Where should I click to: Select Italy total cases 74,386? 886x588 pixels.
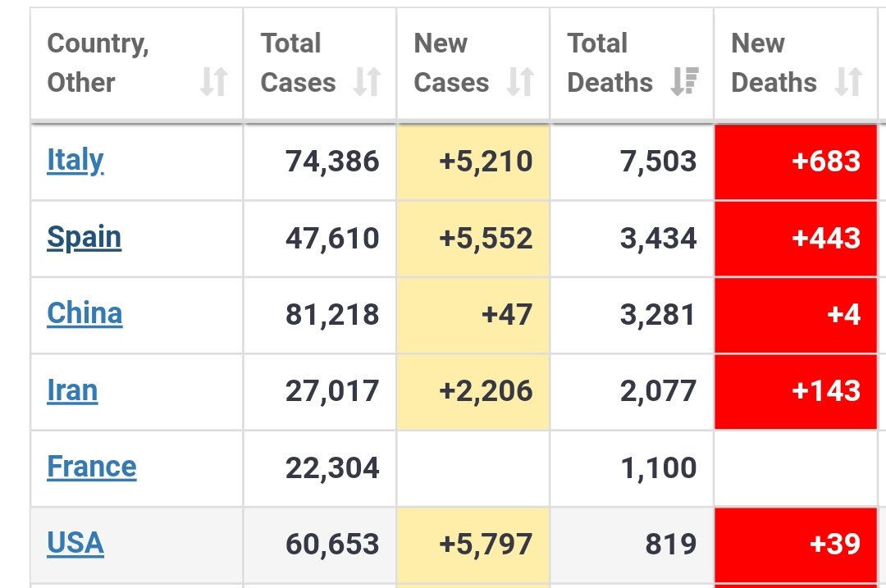332,162
